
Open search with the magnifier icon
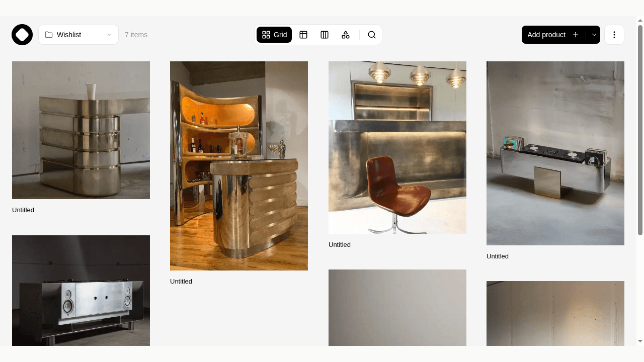372,35
